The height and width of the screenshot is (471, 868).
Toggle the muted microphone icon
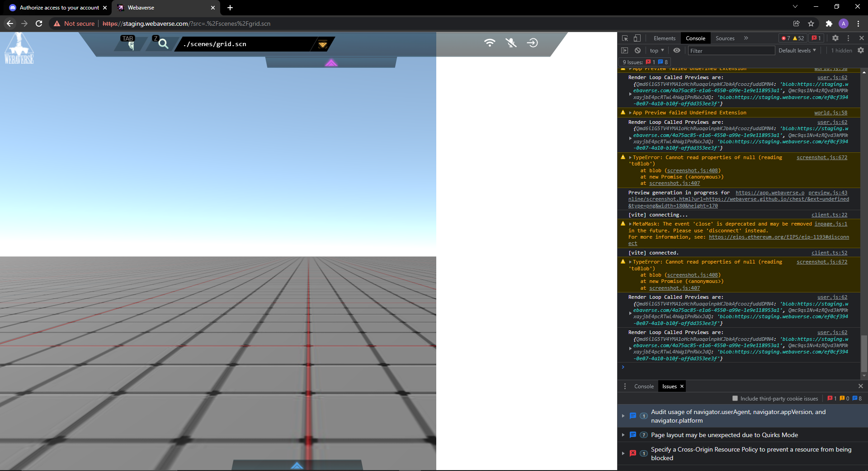(511, 43)
